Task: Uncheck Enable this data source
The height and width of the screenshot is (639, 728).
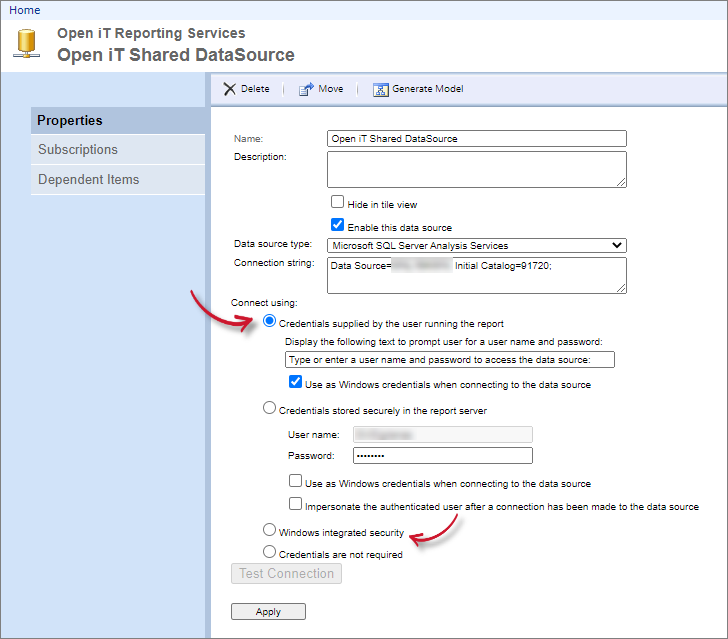Action: [337, 225]
